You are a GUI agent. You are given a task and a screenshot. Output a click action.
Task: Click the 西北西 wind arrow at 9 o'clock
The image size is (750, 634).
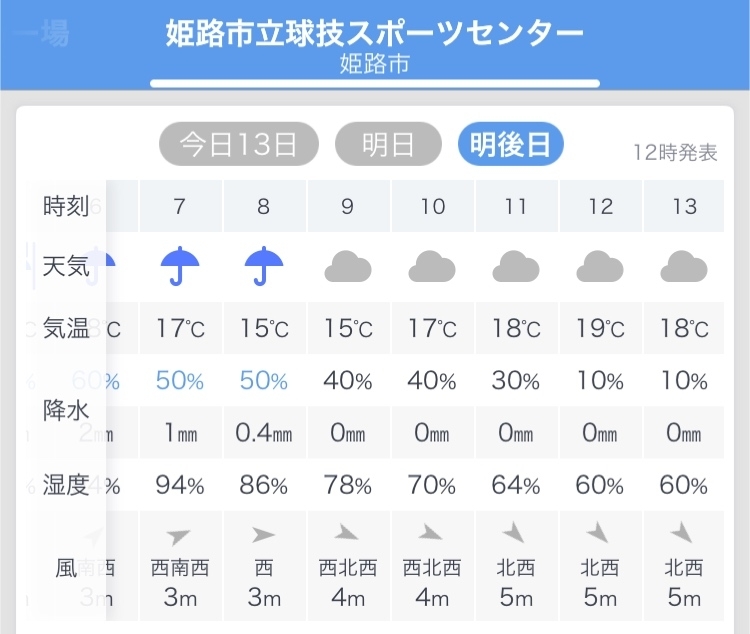coord(346,532)
